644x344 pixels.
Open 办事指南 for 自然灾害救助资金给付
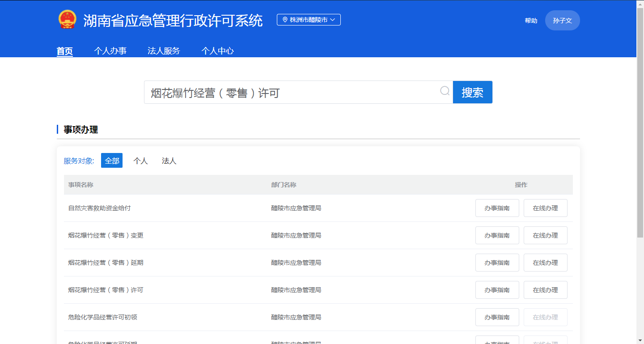coord(497,208)
